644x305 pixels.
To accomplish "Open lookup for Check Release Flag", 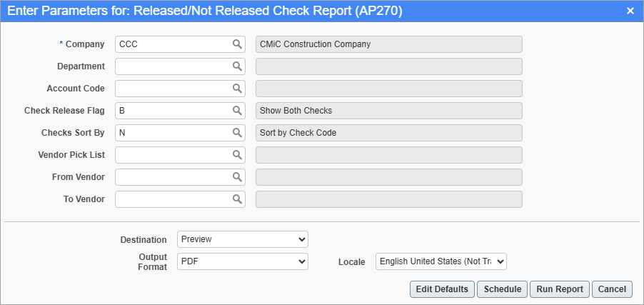I will [x=237, y=111].
